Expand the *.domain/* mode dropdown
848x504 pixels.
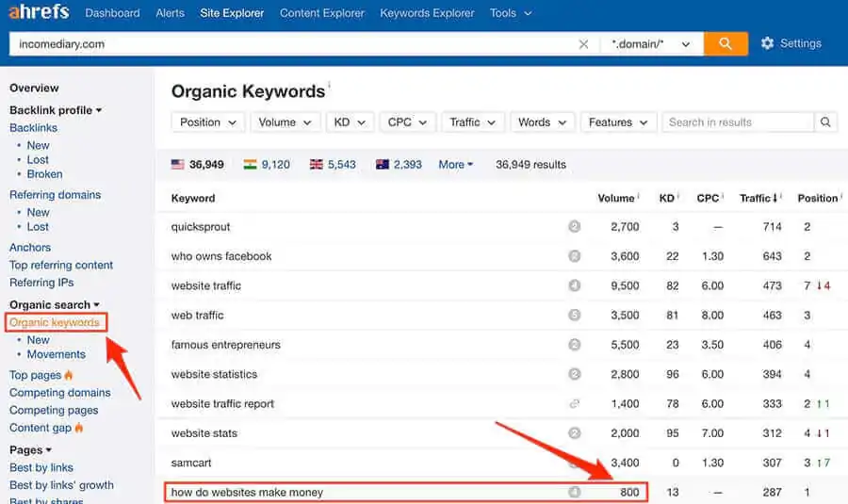(x=651, y=44)
